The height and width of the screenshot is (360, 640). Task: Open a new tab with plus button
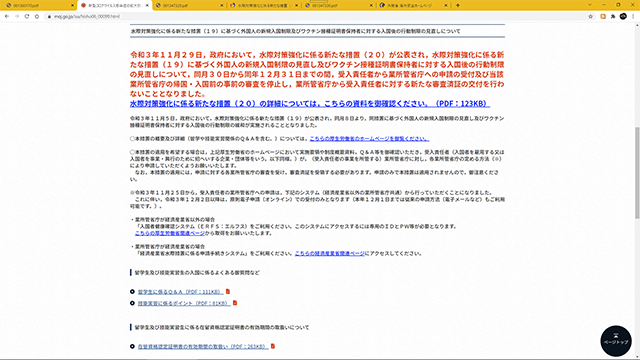[458, 5]
